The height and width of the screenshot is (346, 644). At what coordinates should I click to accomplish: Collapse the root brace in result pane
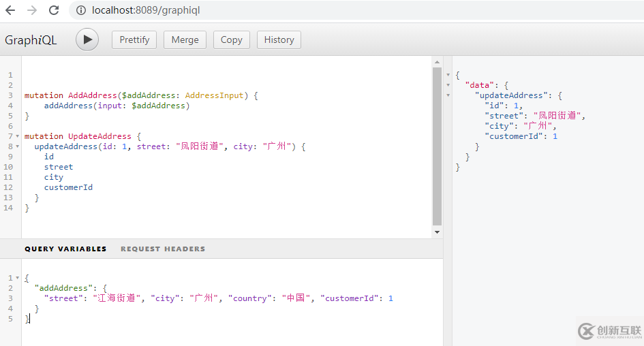[x=448, y=75]
